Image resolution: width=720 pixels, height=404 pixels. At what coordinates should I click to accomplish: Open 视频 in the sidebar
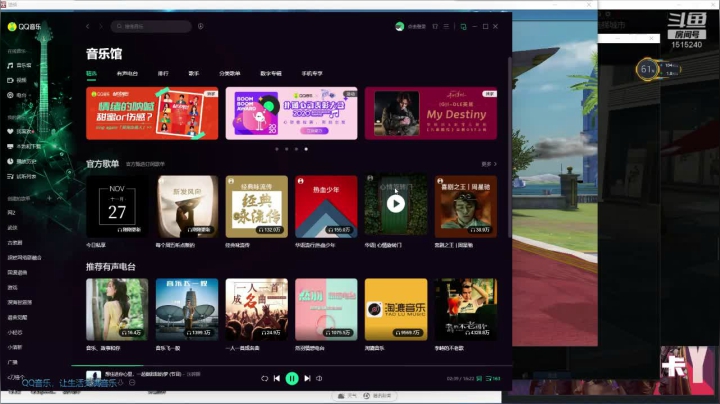tap(17, 80)
